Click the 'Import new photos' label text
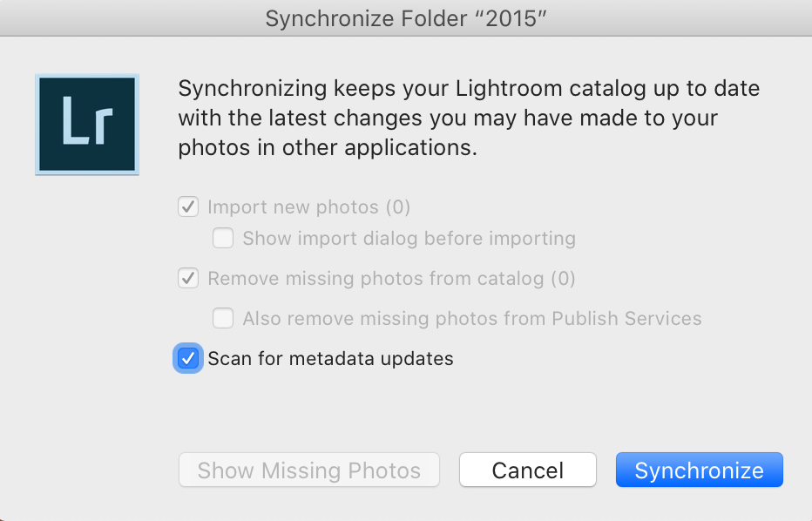The width and height of the screenshot is (812, 521). pyautogui.click(x=293, y=207)
